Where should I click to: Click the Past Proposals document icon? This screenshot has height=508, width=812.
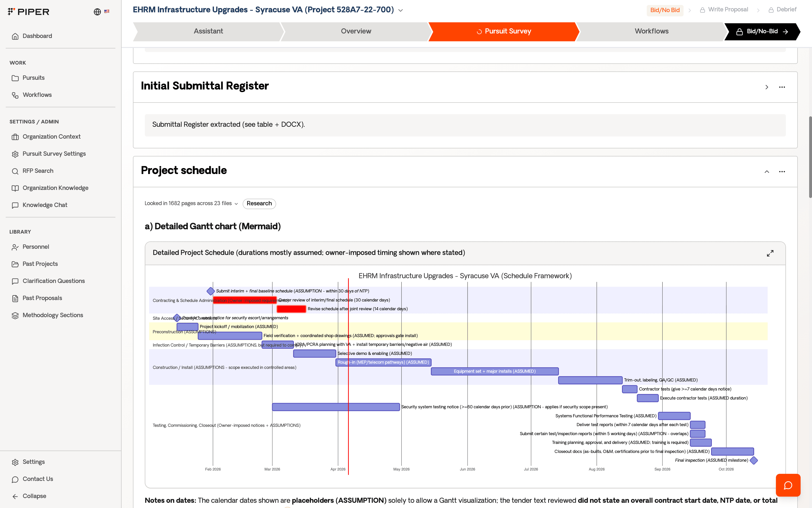(x=15, y=298)
